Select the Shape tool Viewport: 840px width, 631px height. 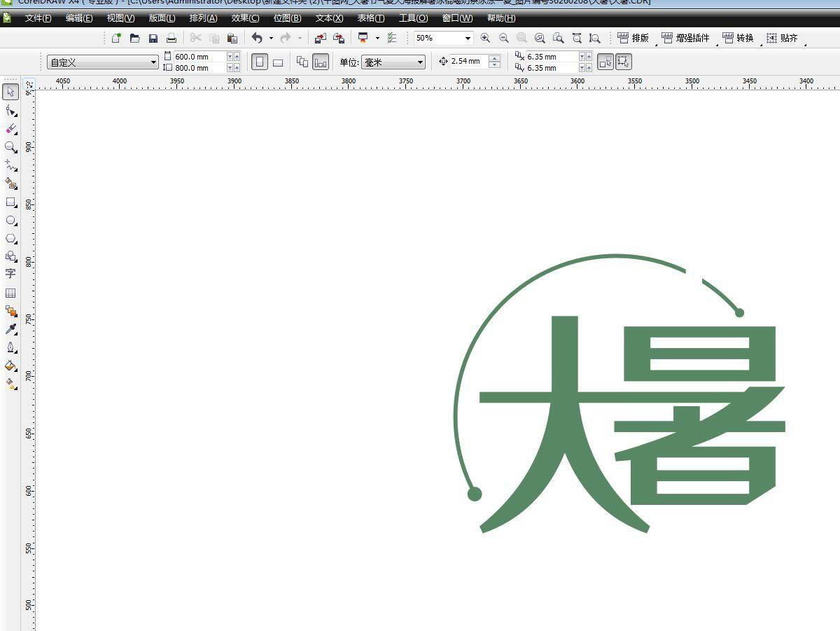10,110
